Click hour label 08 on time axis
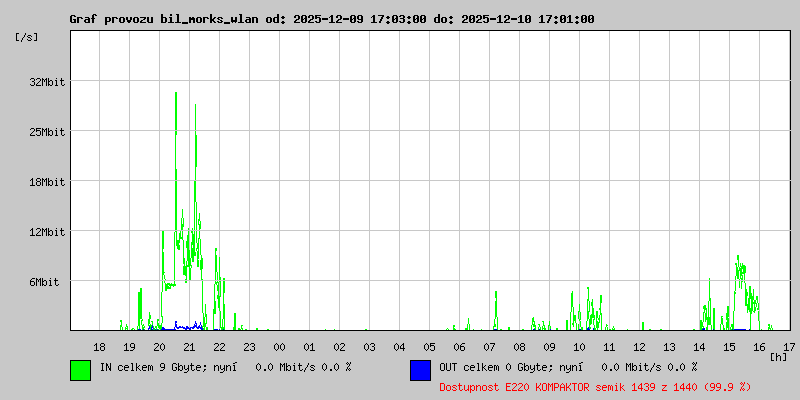Image resolution: width=800 pixels, height=400 pixels. pos(520,347)
